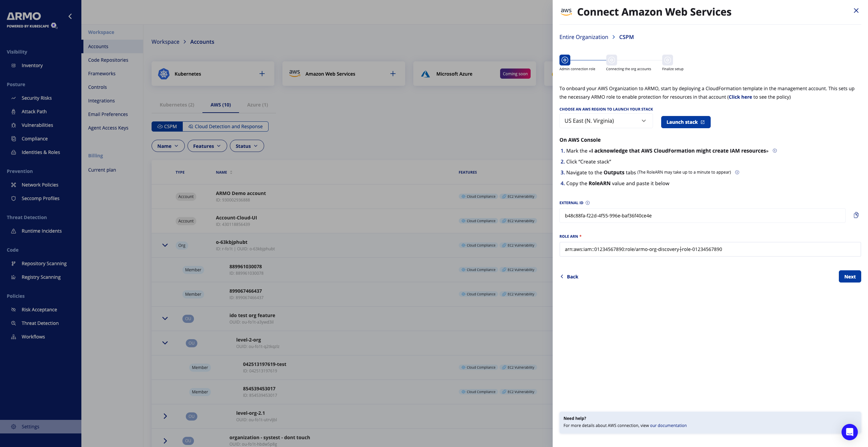The image size is (868, 447).
Task: Click the plus icon on Amazon Web Services card
Action: (x=393, y=74)
